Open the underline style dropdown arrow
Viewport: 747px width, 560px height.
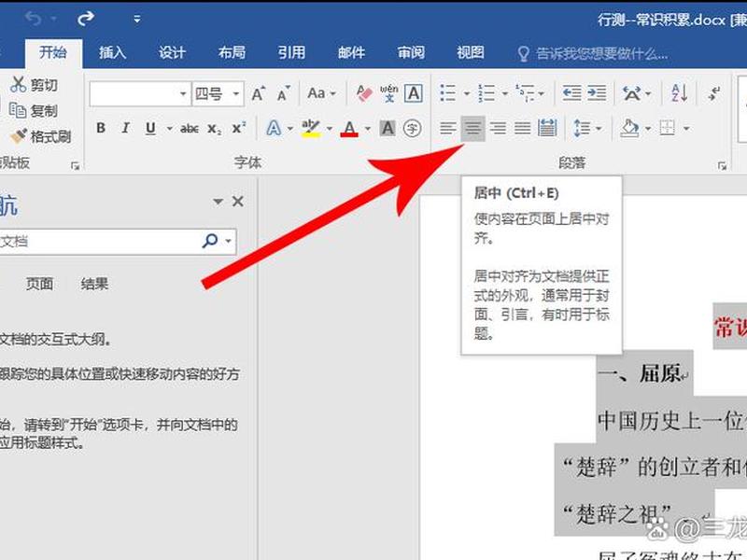169,129
